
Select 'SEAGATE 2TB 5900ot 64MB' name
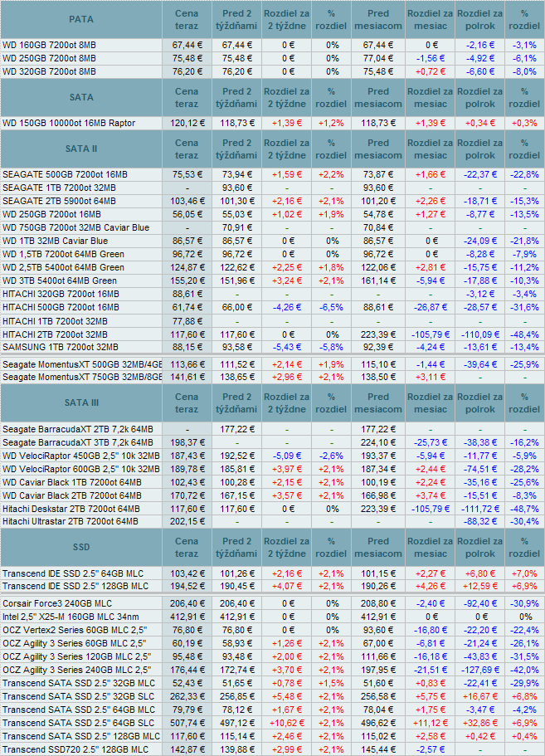pos(59,201)
